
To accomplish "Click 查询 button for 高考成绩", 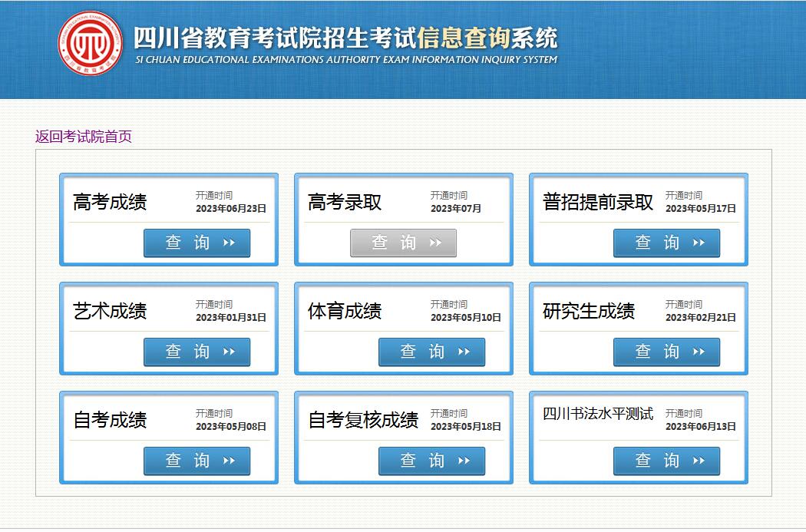I will click(x=197, y=243).
